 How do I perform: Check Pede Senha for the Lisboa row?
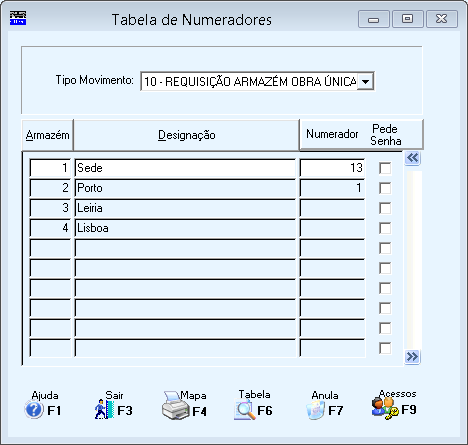point(385,228)
